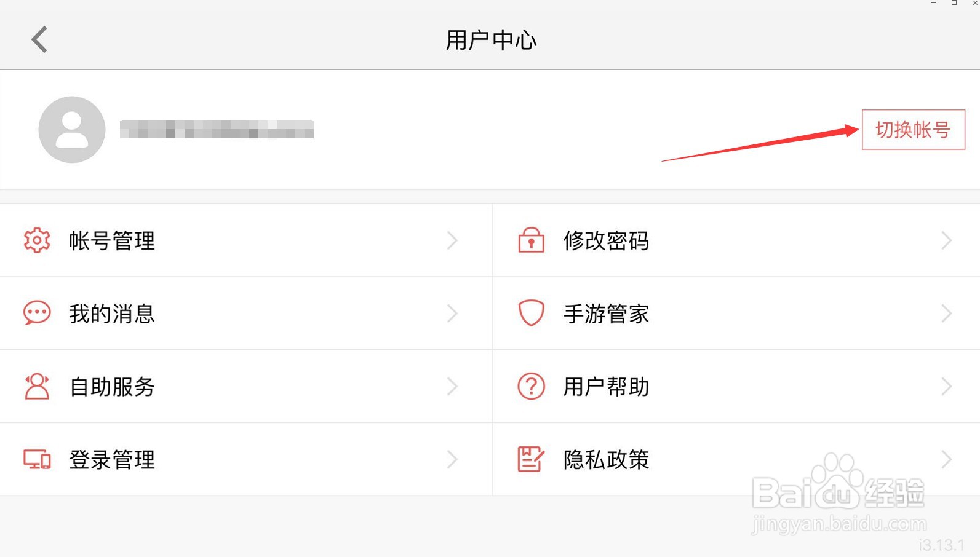Select the 自助服务 label
The width and height of the screenshot is (980, 557).
(112, 387)
